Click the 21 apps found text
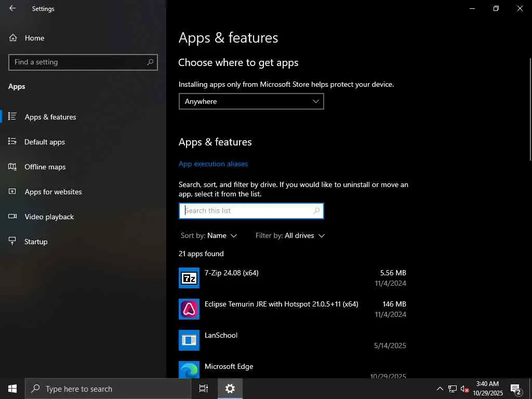The height and width of the screenshot is (399, 532). point(201,254)
